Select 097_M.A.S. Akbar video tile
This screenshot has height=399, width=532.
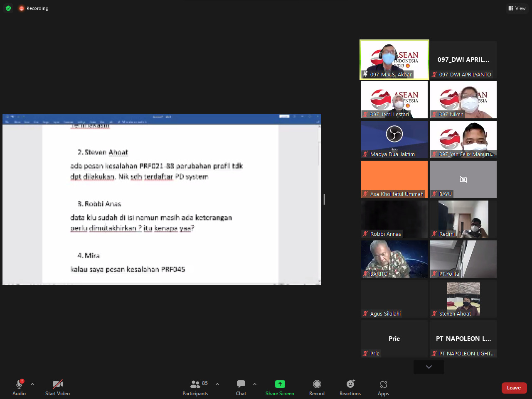pos(394,59)
